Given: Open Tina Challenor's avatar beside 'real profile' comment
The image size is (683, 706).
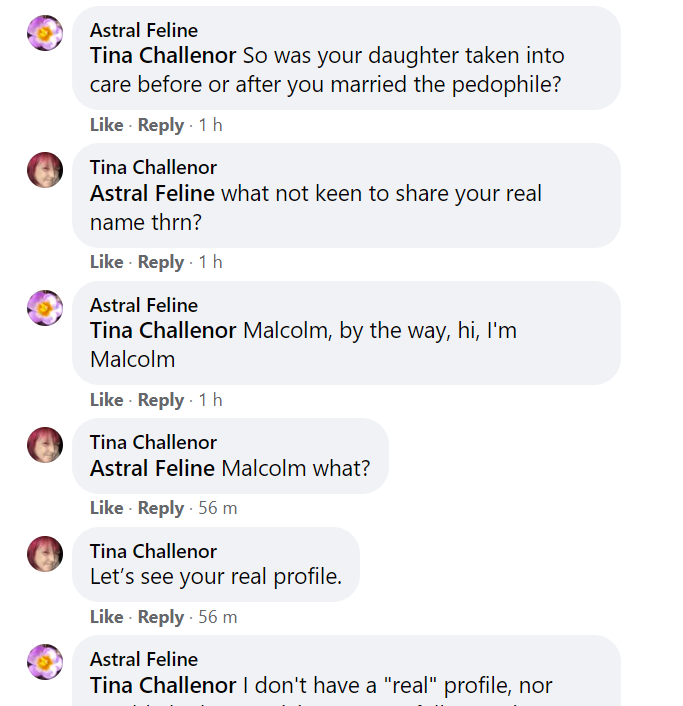Looking at the screenshot, I should (x=45, y=554).
